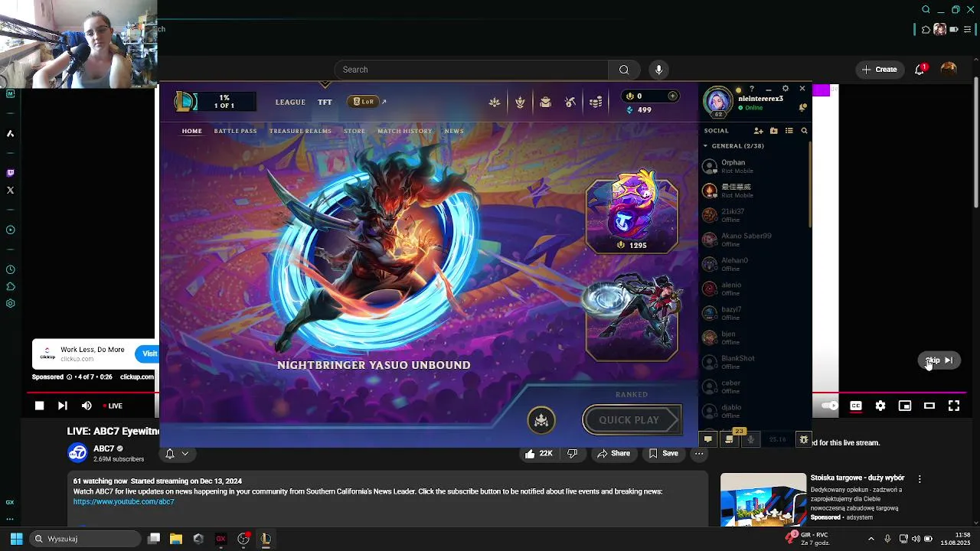Image resolution: width=980 pixels, height=551 pixels.
Task: Open youtube.com/abc7 link in description
Action: point(124,502)
